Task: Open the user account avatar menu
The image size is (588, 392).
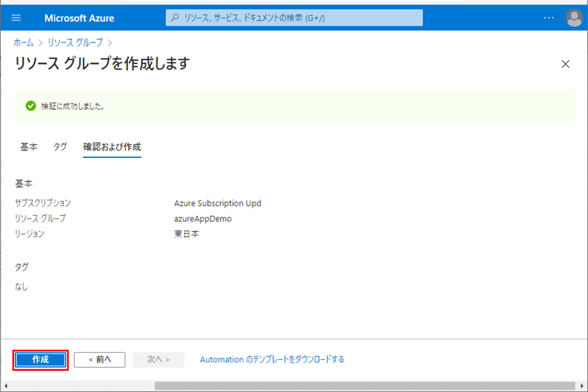Action: pyautogui.click(x=574, y=18)
